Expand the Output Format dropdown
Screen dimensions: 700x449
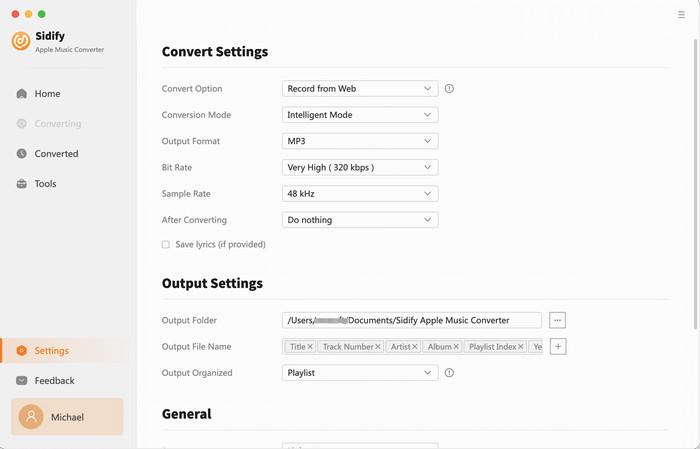[360, 141]
